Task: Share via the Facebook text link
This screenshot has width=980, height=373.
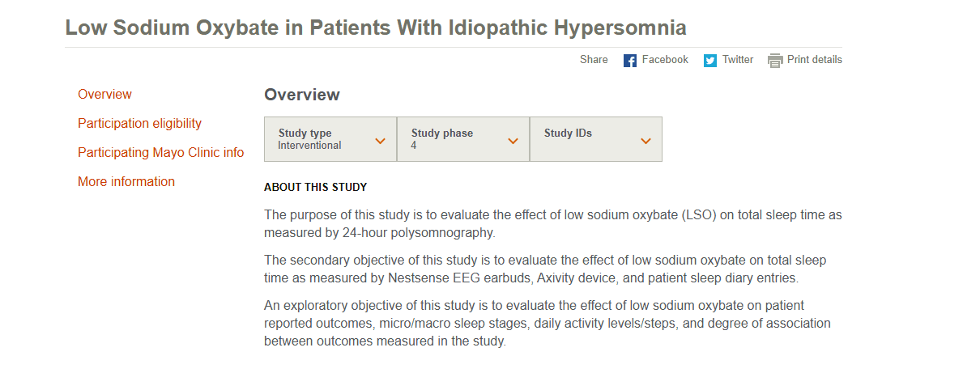Action: 665,60
